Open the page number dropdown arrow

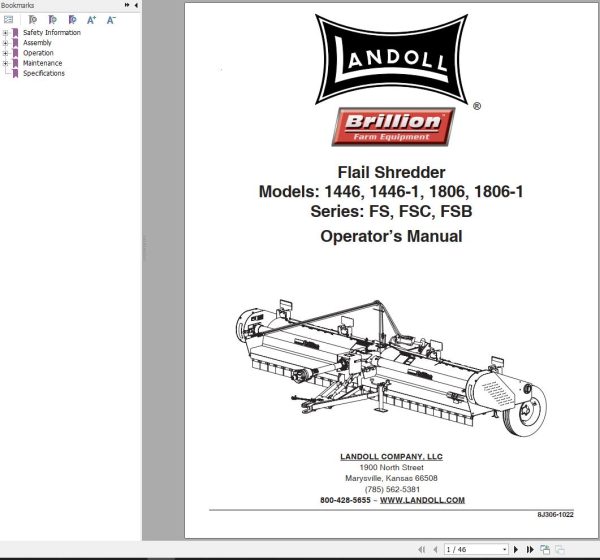[x=505, y=550]
